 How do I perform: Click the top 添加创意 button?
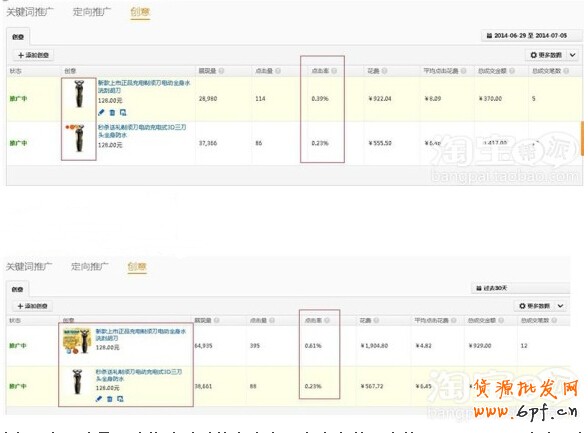(33, 55)
